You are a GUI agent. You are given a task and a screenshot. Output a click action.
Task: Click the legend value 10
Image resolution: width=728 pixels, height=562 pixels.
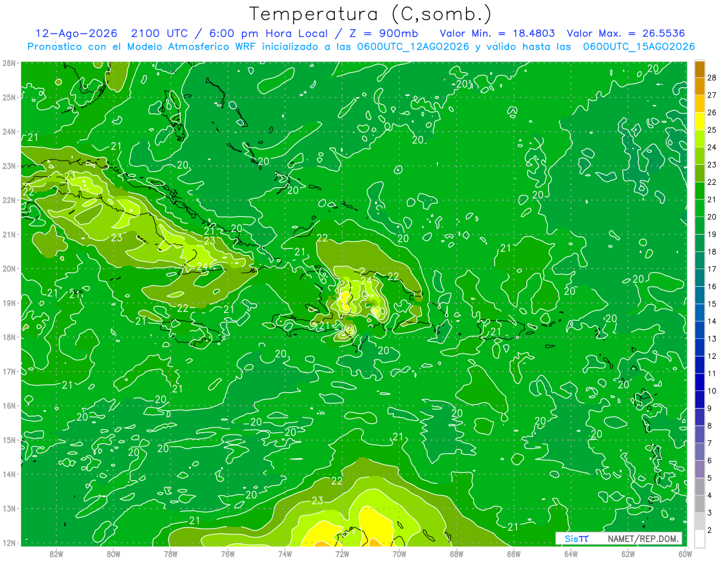click(712, 391)
